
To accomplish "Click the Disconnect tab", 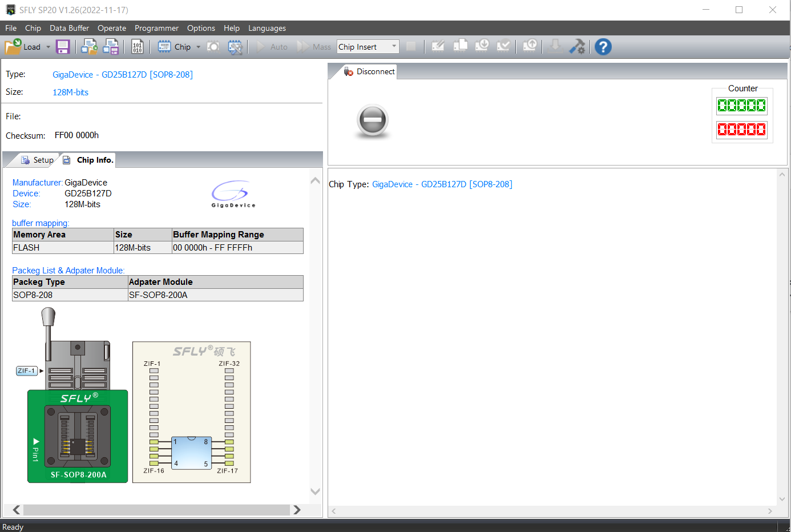I will tap(370, 71).
